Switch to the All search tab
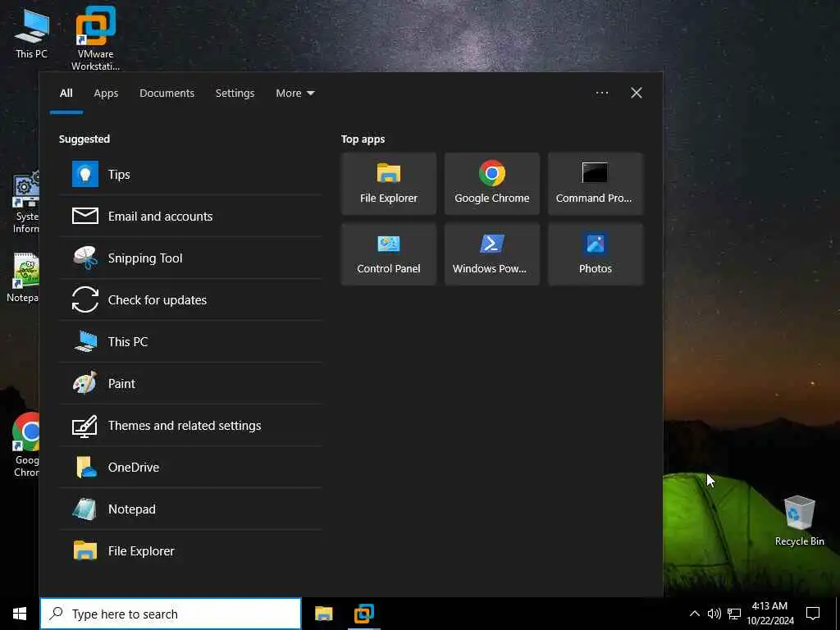 [66, 94]
